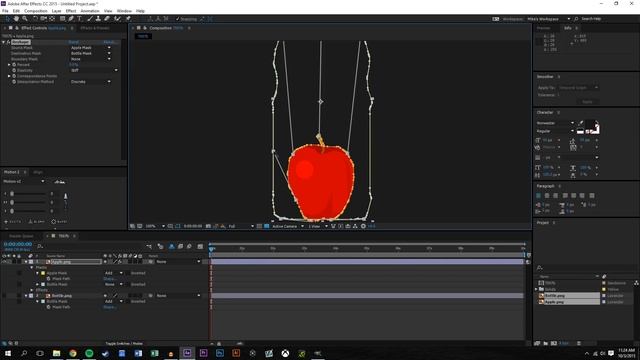Viewport: 640px width, 360px height.
Task: Toggle Inverted checkbox for first Bottle Mask
Action: point(127,284)
